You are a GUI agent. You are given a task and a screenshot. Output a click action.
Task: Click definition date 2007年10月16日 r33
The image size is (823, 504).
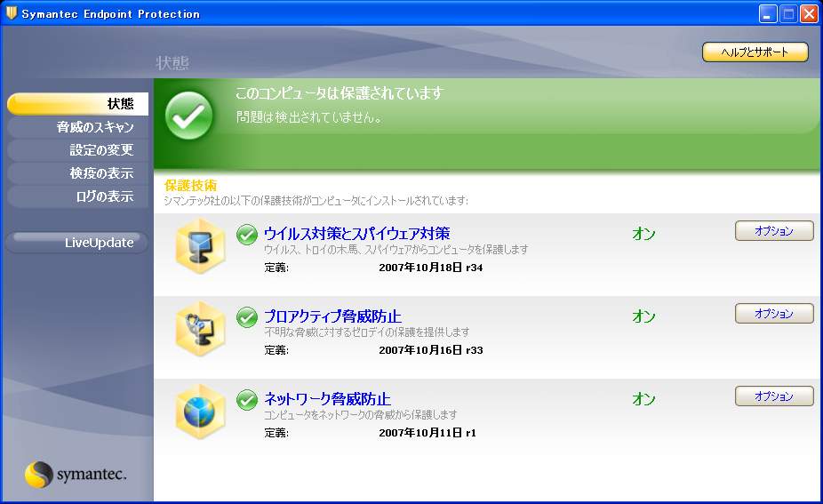pos(431,350)
